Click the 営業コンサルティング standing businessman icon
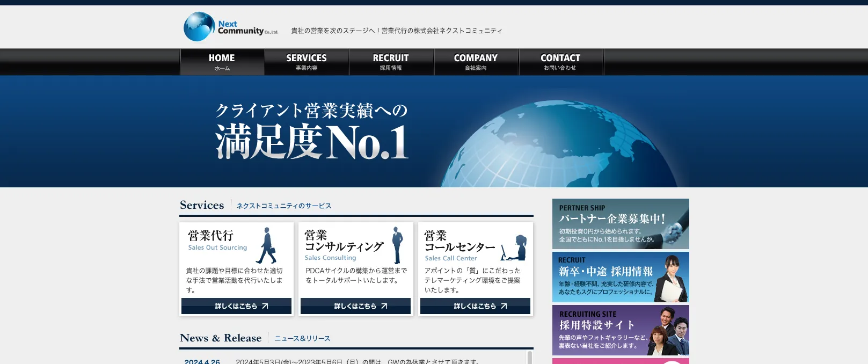Viewport: 868px width, 364px height. pos(397,245)
